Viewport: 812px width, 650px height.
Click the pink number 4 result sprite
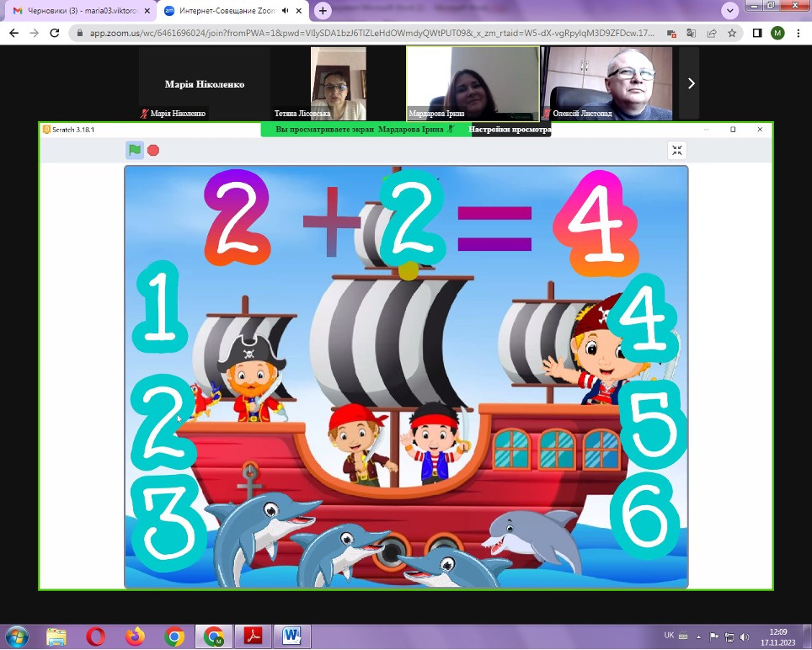click(x=596, y=224)
